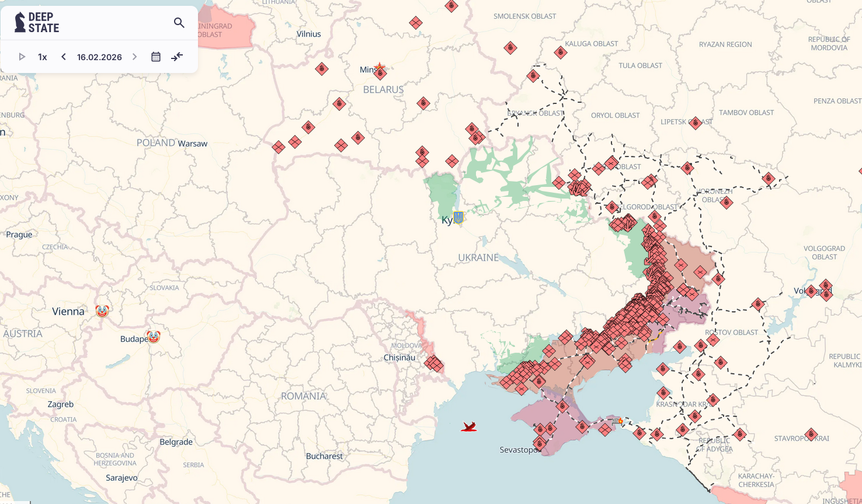Start timeline playback with the play button
The height and width of the screenshot is (504, 862).
click(22, 57)
